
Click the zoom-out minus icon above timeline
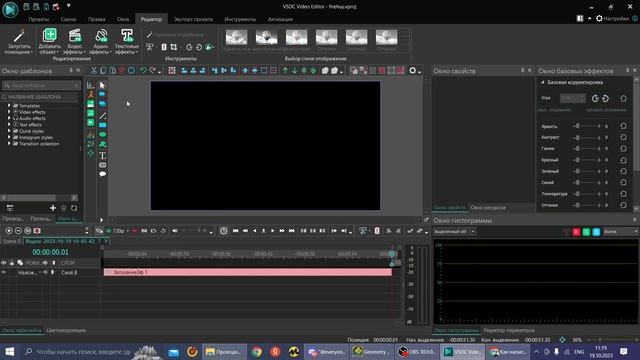click(x=18, y=231)
